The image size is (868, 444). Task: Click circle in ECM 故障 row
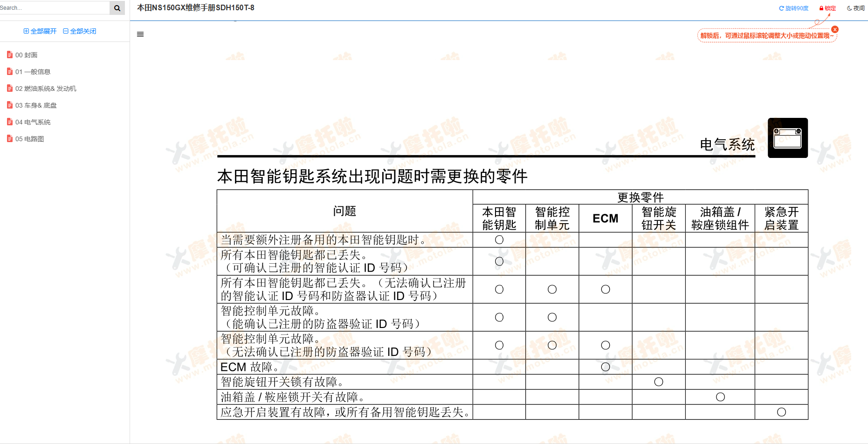[606, 367]
